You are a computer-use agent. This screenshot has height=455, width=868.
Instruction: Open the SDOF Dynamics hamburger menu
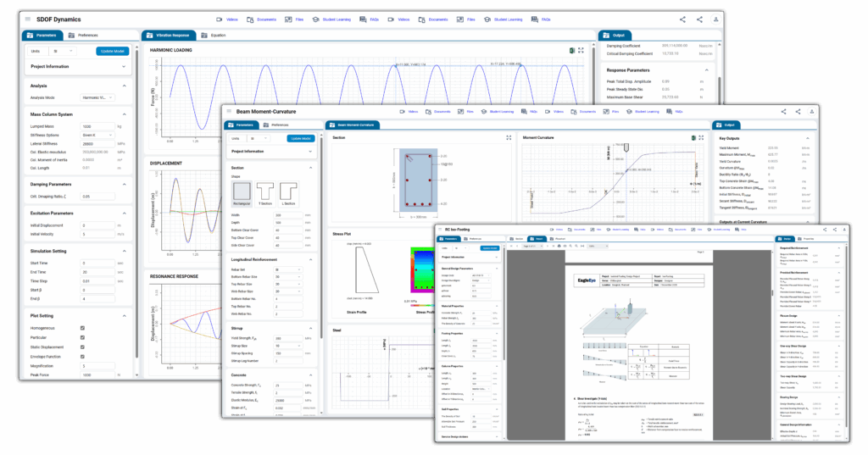point(27,19)
